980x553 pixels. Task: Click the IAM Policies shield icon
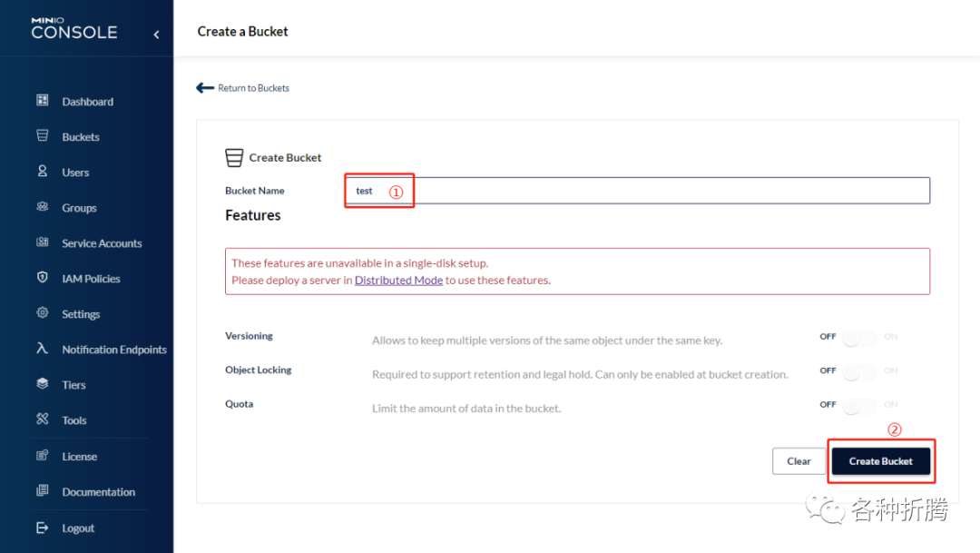coord(42,278)
